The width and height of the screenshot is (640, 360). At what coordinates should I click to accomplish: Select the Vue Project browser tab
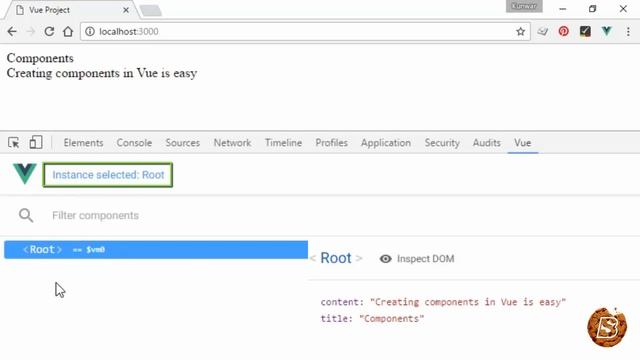[71, 10]
